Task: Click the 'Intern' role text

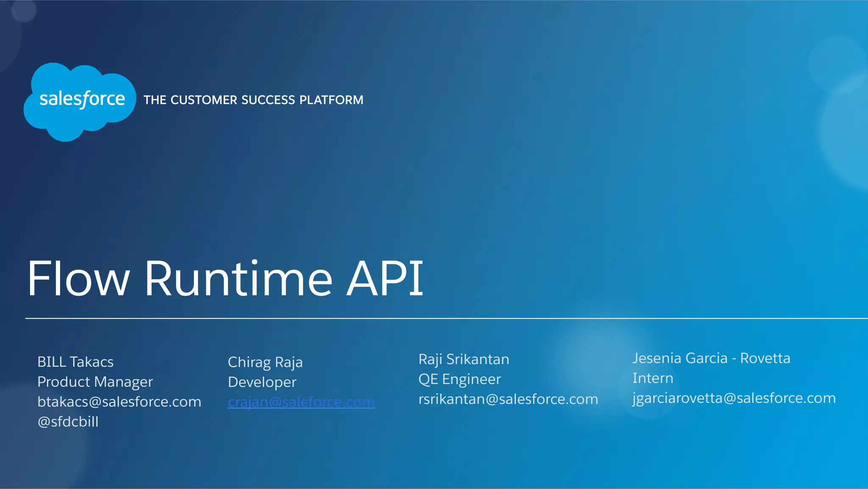Action: pos(653,378)
